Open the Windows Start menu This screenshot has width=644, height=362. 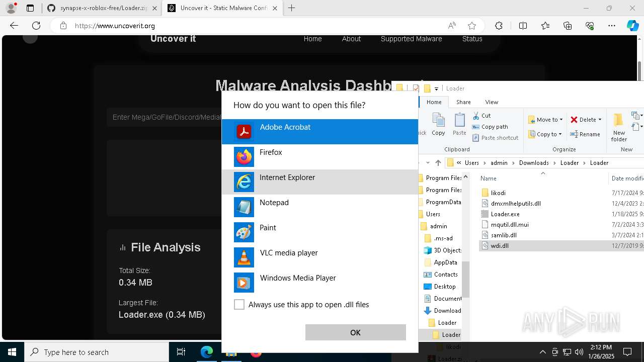(x=12, y=352)
